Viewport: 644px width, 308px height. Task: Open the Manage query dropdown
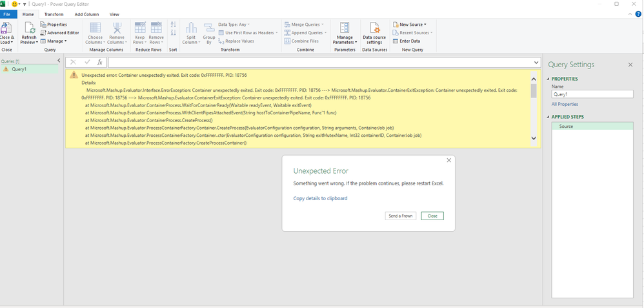pos(54,41)
